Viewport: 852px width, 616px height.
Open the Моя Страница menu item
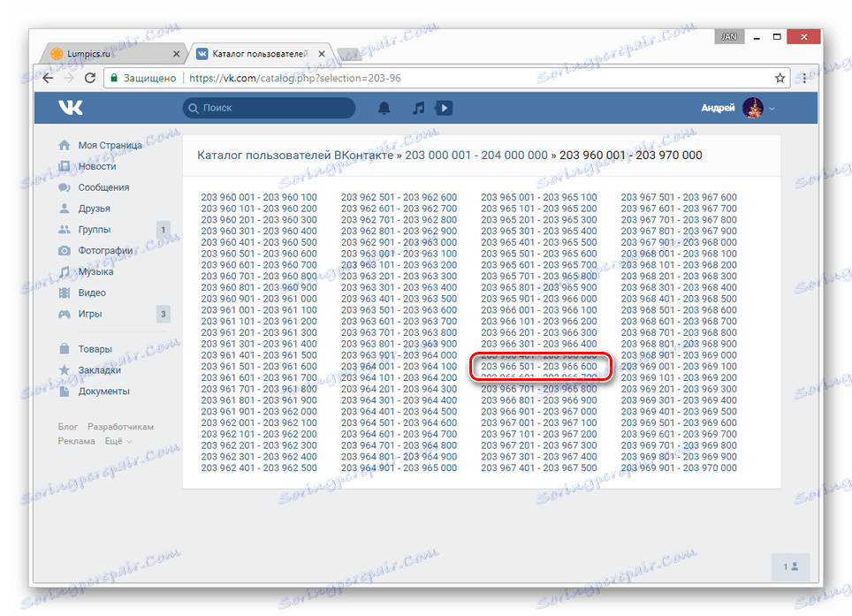(x=110, y=145)
